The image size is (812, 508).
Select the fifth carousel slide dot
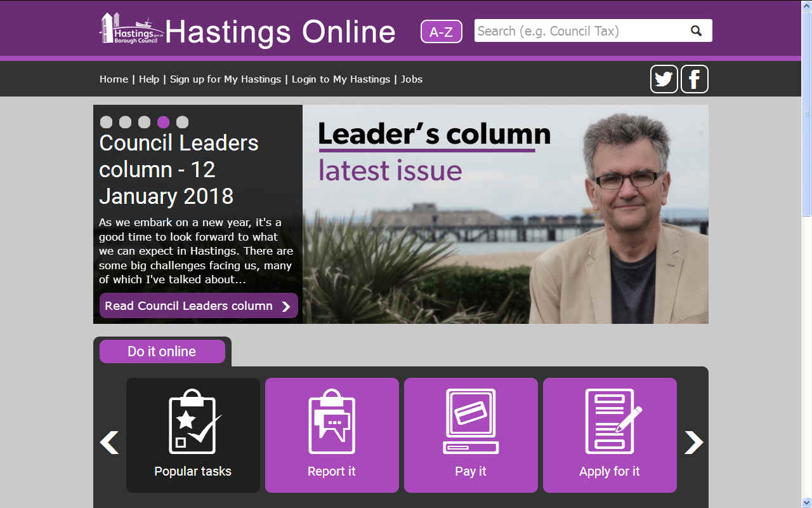183,122
